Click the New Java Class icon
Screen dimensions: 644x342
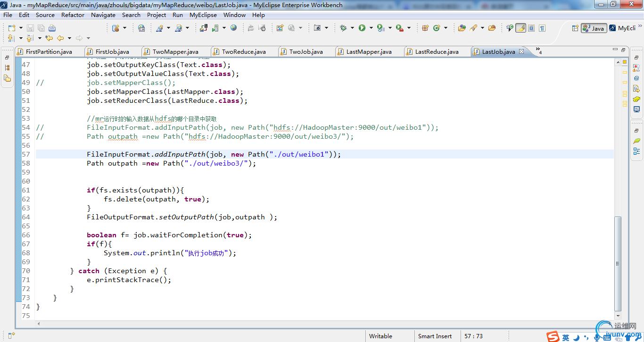point(437,28)
